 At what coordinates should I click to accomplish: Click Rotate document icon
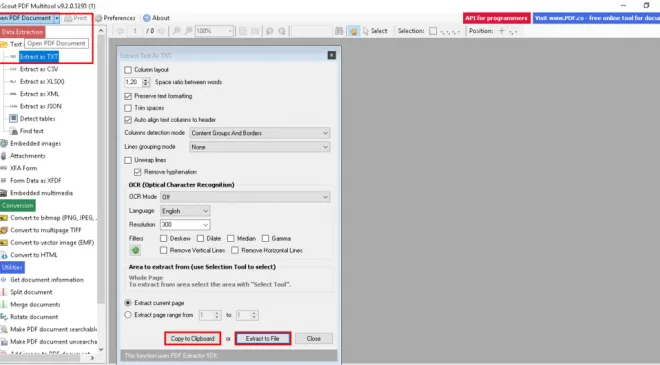(x=4, y=317)
